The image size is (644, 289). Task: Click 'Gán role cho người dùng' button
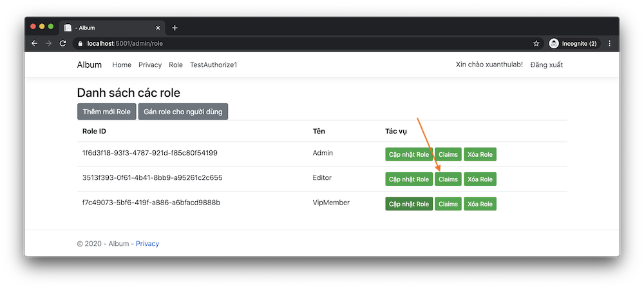(x=183, y=112)
